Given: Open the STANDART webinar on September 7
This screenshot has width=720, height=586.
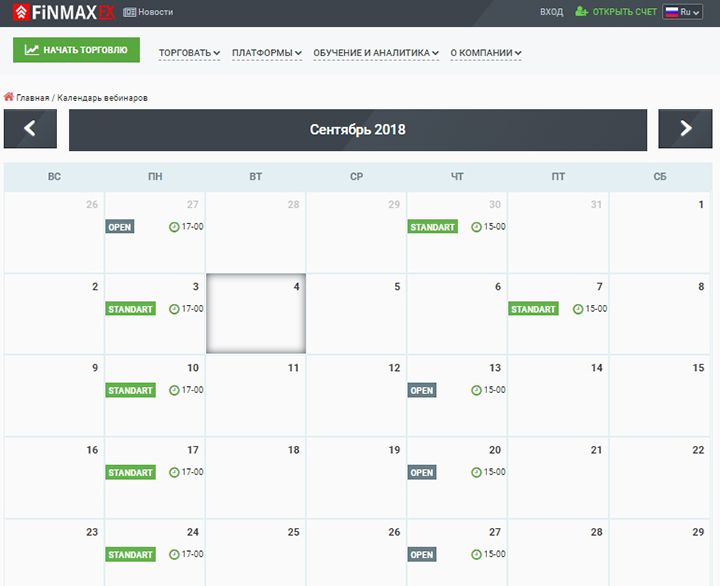Looking at the screenshot, I should [x=533, y=309].
